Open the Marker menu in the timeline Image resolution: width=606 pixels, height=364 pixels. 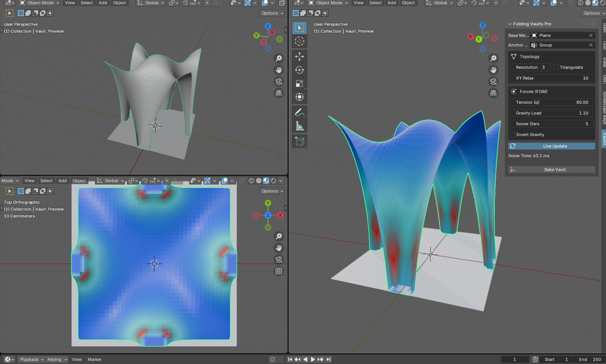(95, 359)
